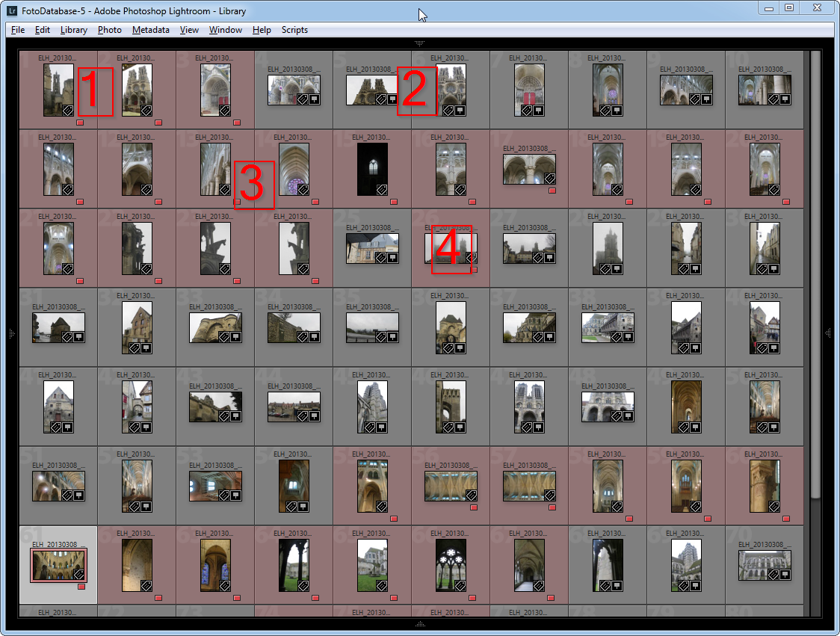Click the keyword tag badge on photo 70
Viewport: 840px width, 636px height.
coord(773,575)
